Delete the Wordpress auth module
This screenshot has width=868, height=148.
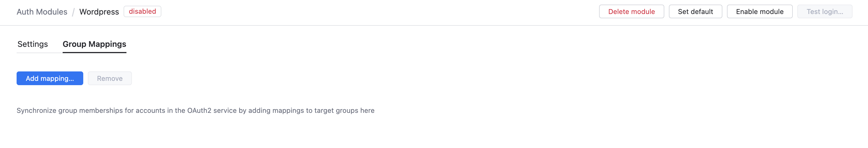[x=631, y=12]
